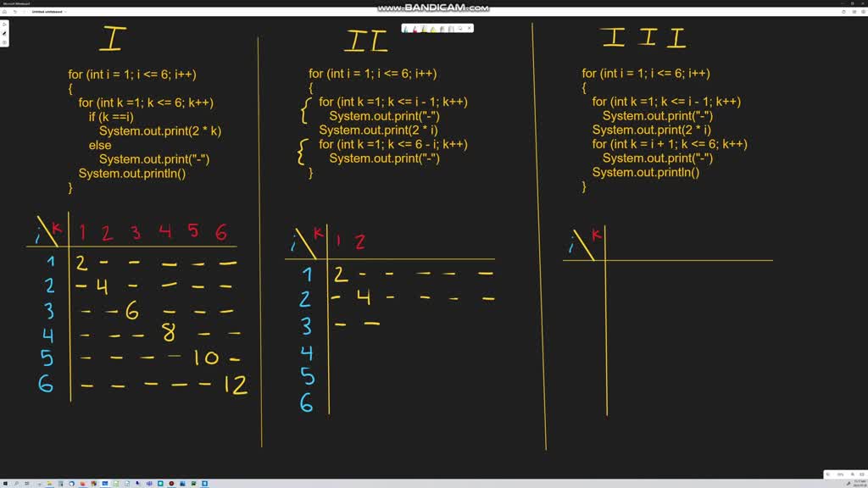The height and width of the screenshot is (488, 868).
Task: Click the select tool at top of sidebar
Action: [x=4, y=24]
